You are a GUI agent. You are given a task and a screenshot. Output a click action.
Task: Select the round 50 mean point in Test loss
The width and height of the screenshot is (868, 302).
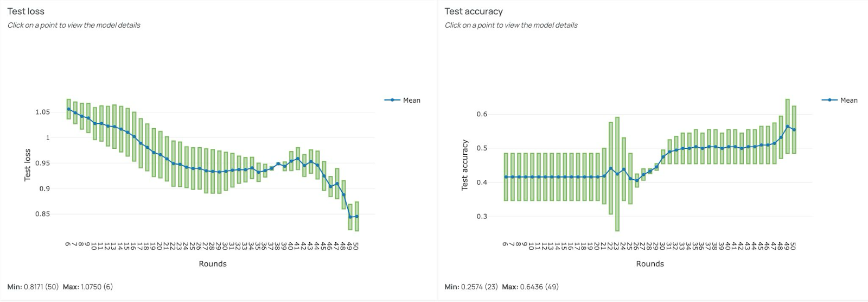[x=356, y=216]
